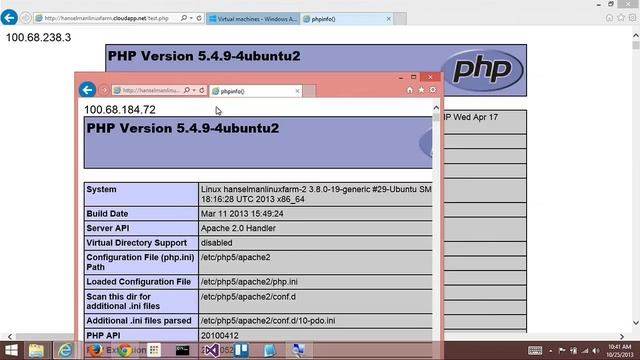Click scroll-down arrow of background window scrollbar
640x360 pixels.
point(636,323)
